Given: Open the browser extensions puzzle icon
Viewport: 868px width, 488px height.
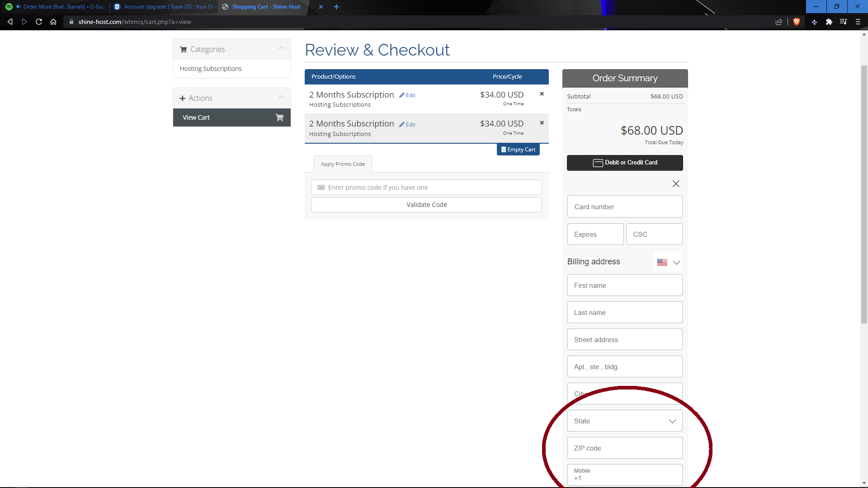Looking at the screenshot, I should point(829,22).
